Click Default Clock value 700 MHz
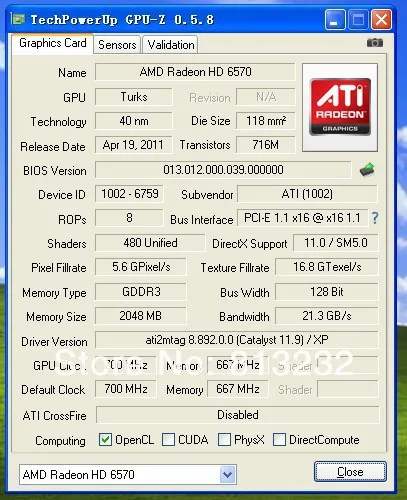This screenshot has width=407, height=500. 126,389
